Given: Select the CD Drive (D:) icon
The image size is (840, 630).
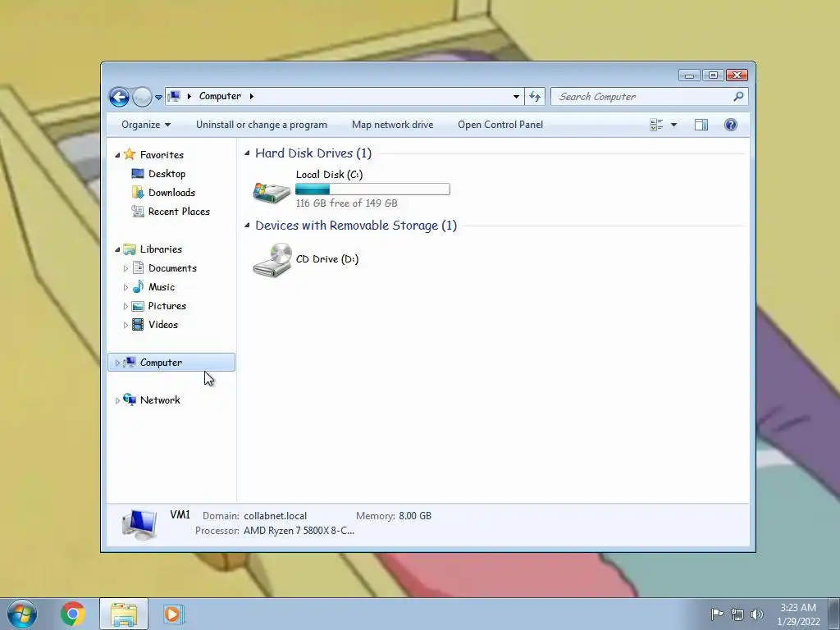Looking at the screenshot, I should click(x=272, y=260).
